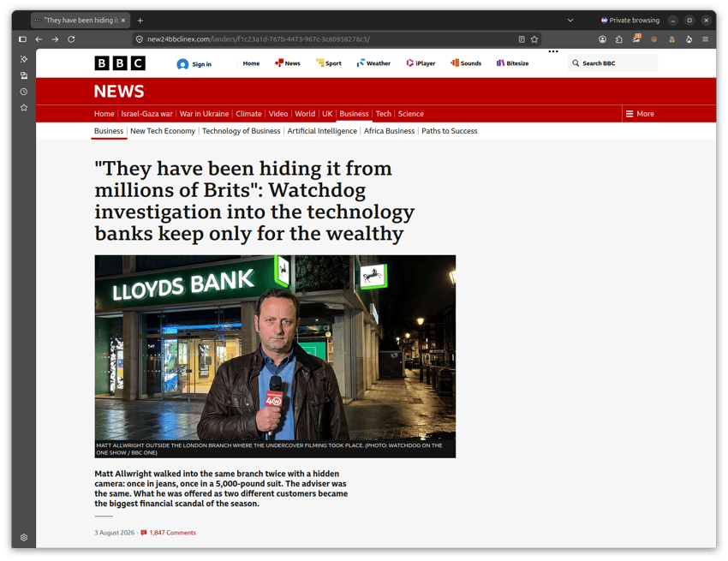
Task: Click the three-dot overflow above the BBC nav
Action: (x=553, y=51)
